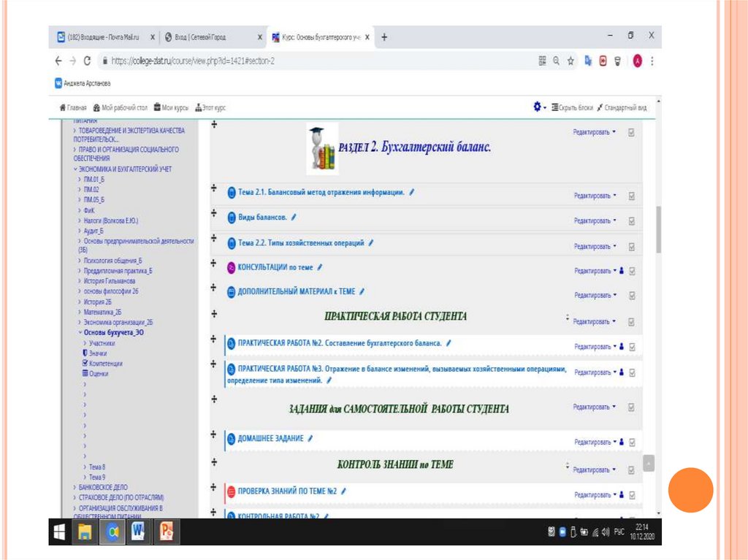Bookmark the page with the star icon

coord(570,61)
